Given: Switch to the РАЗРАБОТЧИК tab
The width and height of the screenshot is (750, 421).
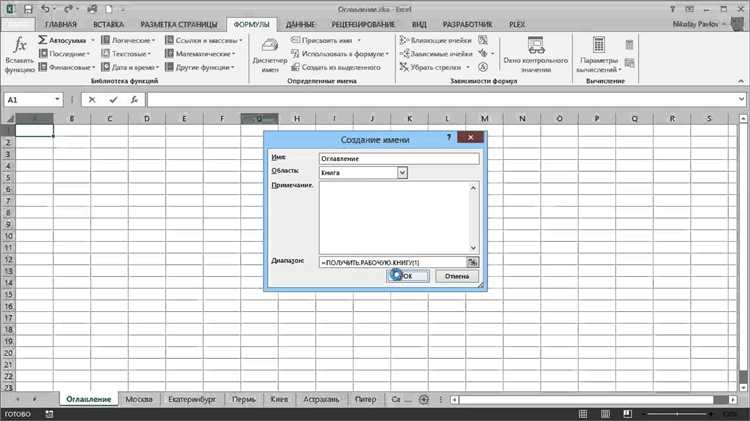Looking at the screenshot, I should pyautogui.click(x=467, y=24).
